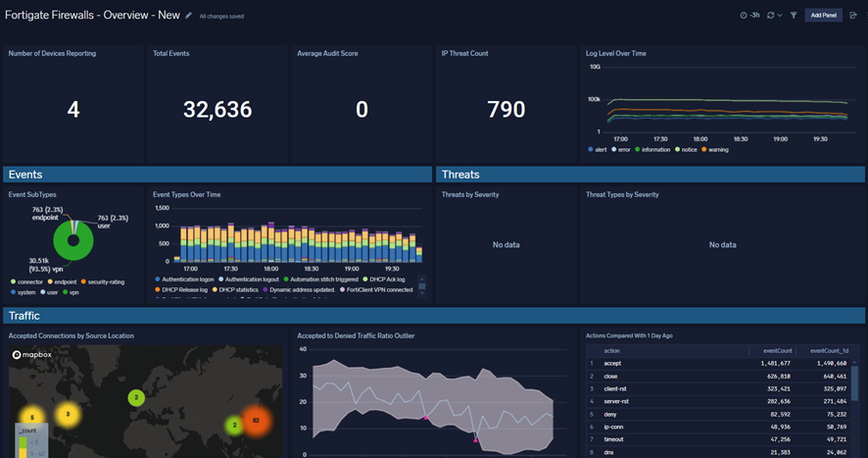868x458 pixels.
Task: Click the orange map cluster labeled 82
Action: (x=256, y=421)
